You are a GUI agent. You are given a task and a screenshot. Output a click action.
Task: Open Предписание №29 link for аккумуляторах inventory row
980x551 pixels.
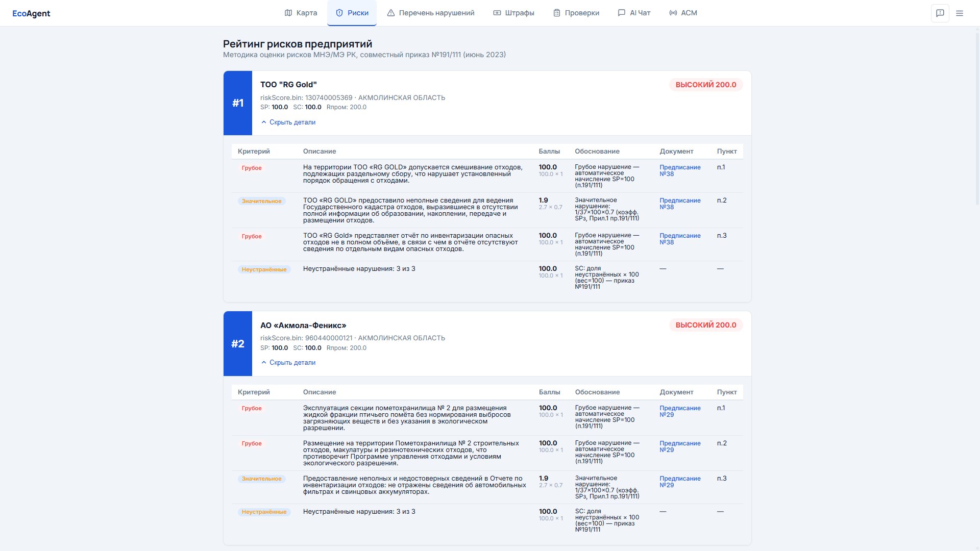(680, 482)
